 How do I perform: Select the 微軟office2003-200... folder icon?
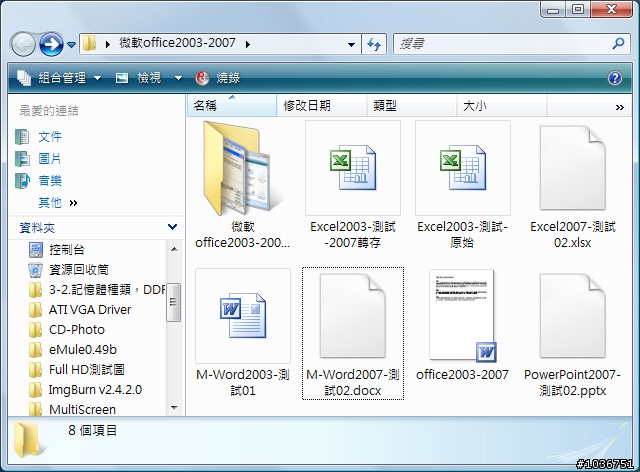click(x=242, y=168)
